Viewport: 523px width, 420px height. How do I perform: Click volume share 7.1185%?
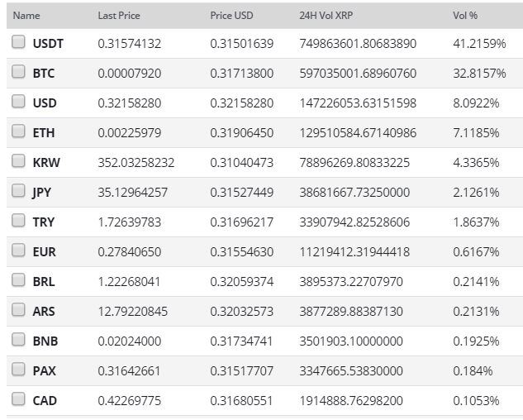(x=476, y=133)
